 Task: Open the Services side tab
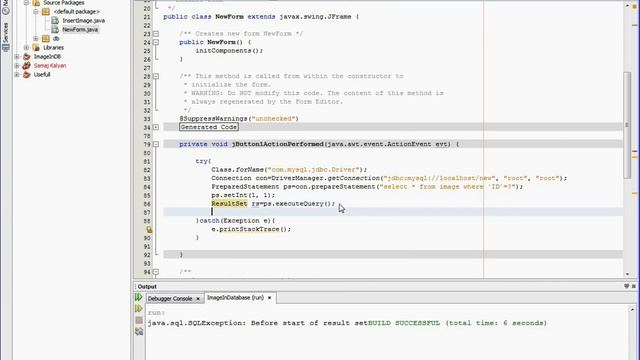6,37
